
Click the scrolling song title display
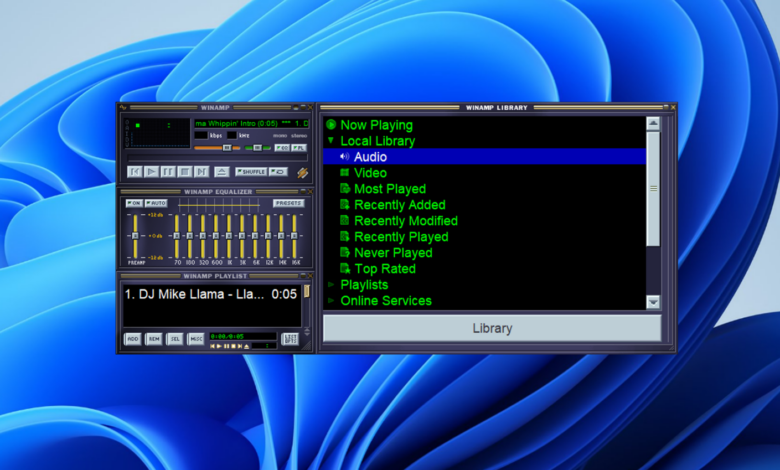click(251, 123)
